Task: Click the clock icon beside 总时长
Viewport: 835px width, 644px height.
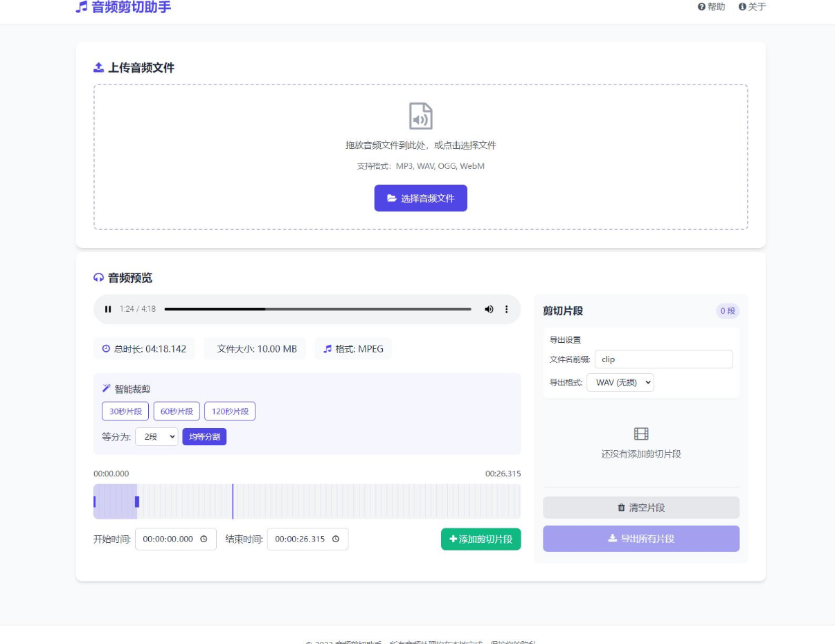Action: tap(106, 349)
